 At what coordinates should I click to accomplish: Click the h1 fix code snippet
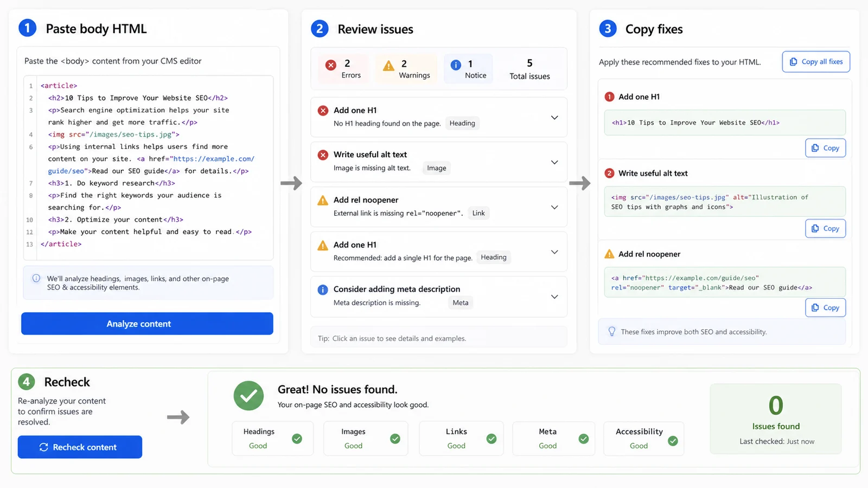pos(725,123)
